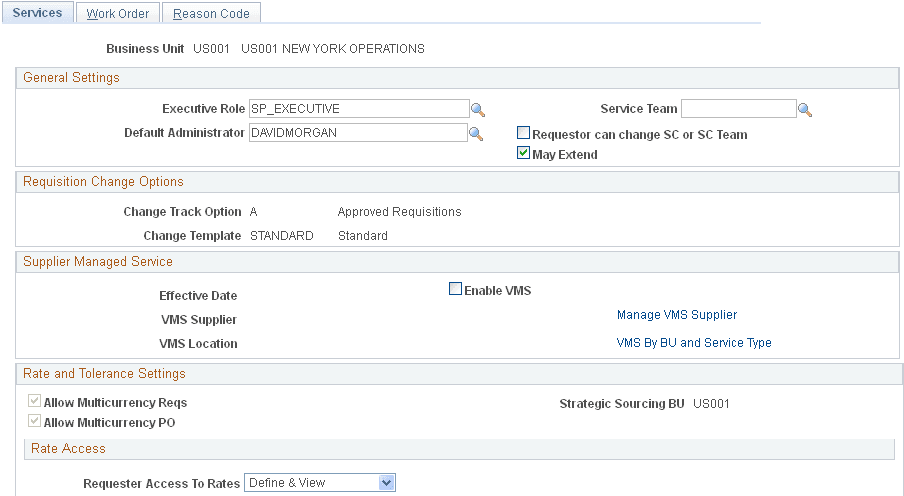Open lookup for Default Administrator field
904x496 pixels.
point(476,134)
